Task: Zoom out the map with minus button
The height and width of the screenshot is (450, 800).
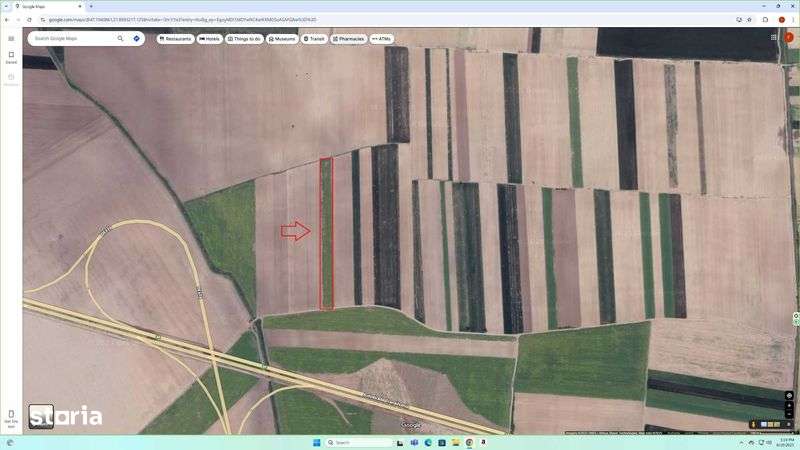Action: point(789,414)
